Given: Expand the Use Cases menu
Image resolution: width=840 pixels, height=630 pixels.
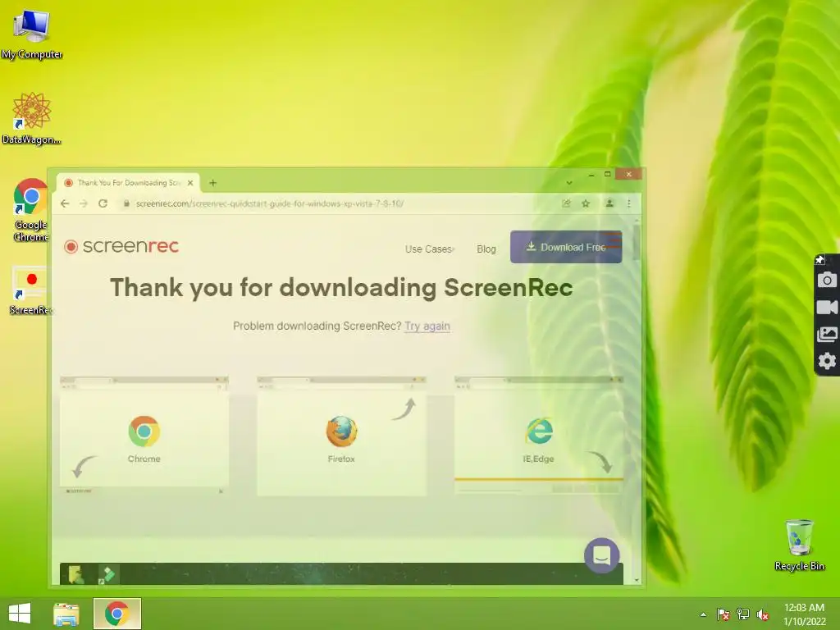Looking at the screenshot, I should (x=430, y=249).
